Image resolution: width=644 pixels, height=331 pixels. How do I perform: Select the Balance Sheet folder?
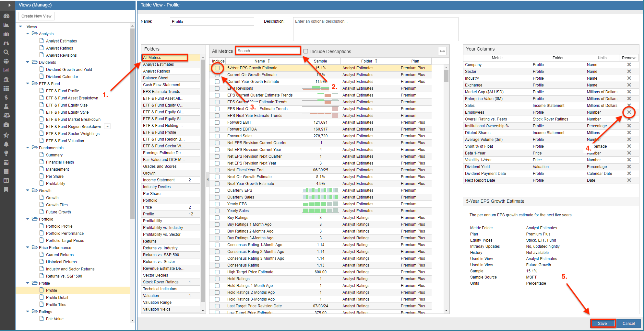(171, 78)
